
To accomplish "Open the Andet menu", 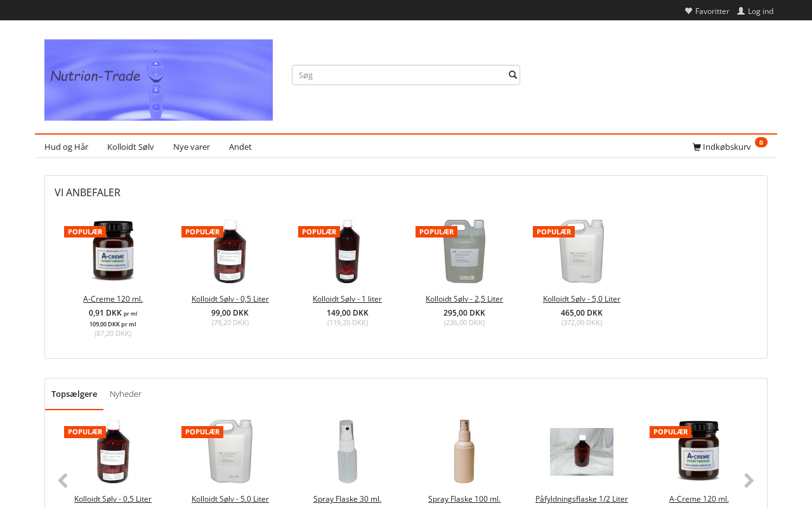I will [x=240, y=147].
